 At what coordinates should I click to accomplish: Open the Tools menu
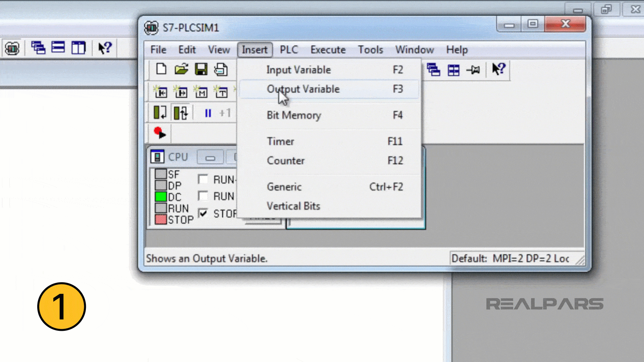[x=370, y=50]
